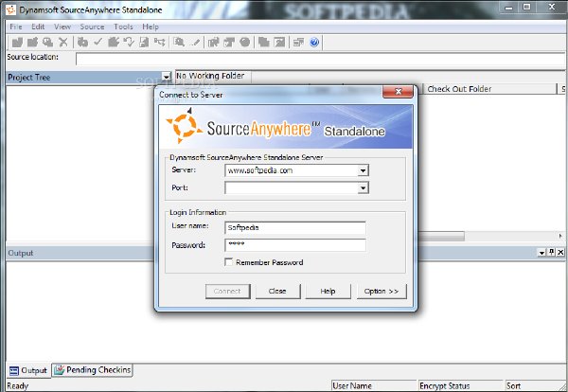The image size is (568, 392).
Task: Click the Option >> button
Action: pos(382,291)
